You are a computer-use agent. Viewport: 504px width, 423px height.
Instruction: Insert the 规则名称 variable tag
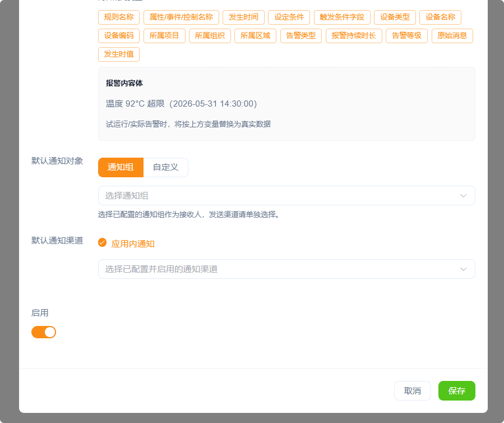[119, 17]
